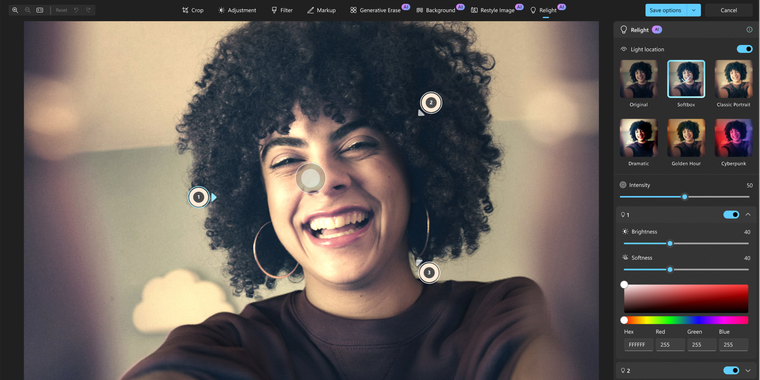Click the Relight lightbulb panel icon

coord(624,30)
